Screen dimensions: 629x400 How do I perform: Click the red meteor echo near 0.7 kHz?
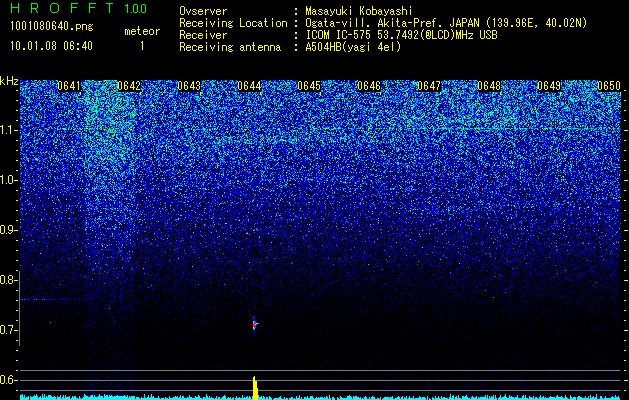pyautogui.click(x=255, y=324)
